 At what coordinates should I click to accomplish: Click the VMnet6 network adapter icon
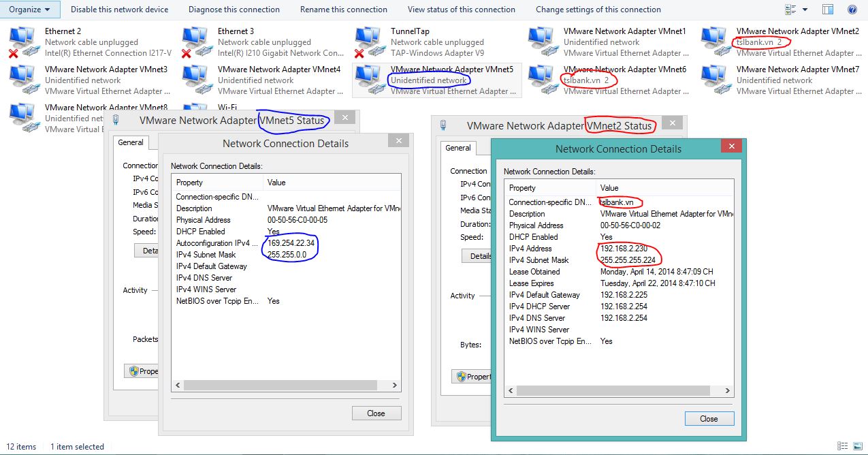point(541,80)
